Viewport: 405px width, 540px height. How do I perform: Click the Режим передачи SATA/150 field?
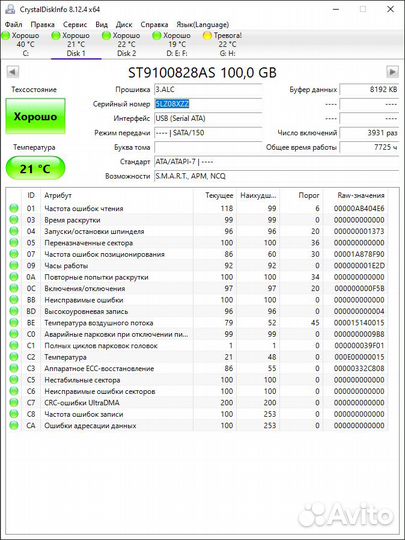(x=208, y=133)
